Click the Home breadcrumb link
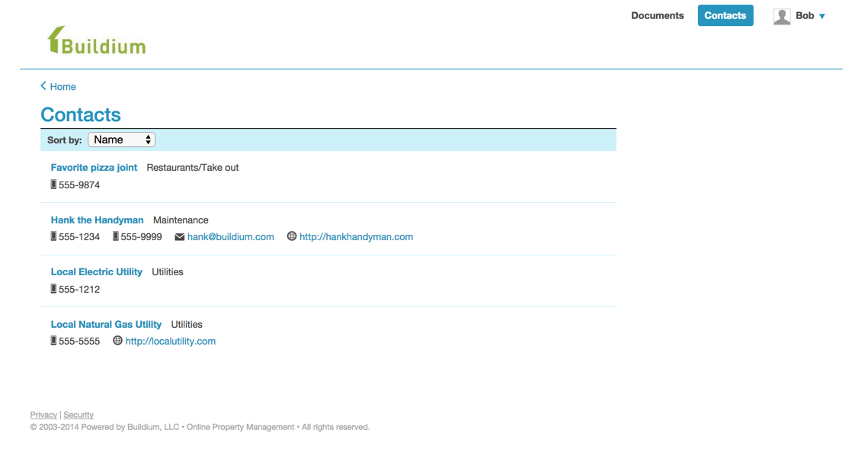The width and height of the screenshot is (868, 462). point(63,86)
